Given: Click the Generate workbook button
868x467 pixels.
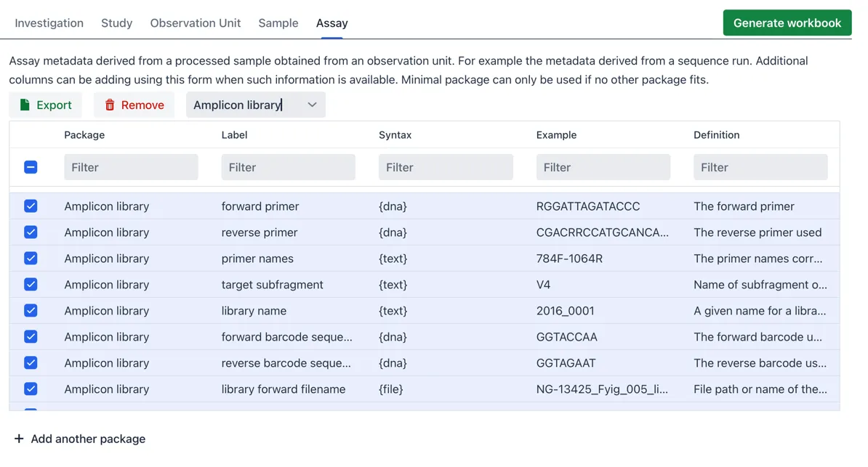Looking at the screenshot, I should 787,23.
